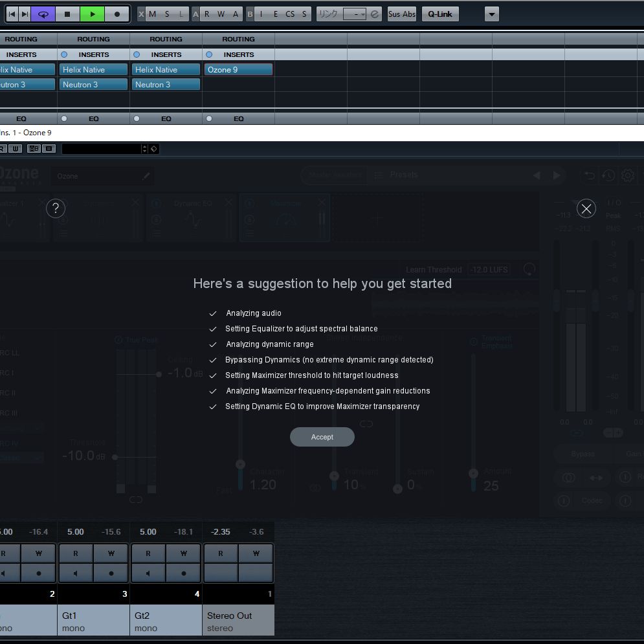This screenshot has height=644, width=644.
Task: Open the Neutron 3 insert on Gt1 channel
Action: click(x=93, y=85)
